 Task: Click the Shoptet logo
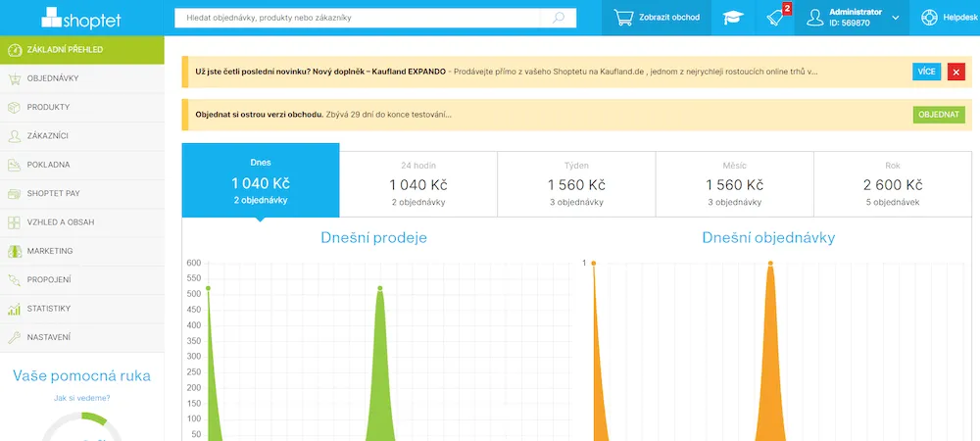(x=81, y=18)
